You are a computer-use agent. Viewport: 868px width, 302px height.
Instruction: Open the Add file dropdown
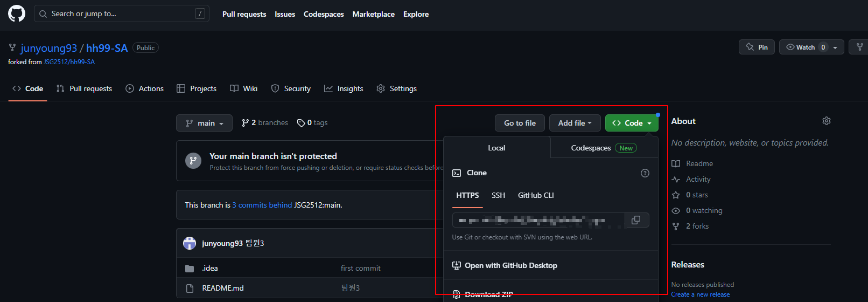[x=575, y=123]
